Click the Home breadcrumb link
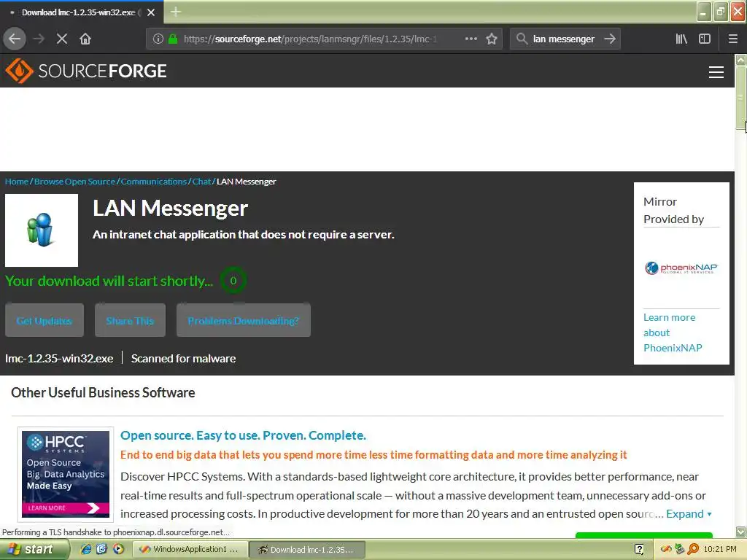Image resolution: width=747 pixels, height=560 pixels. [17, 182]
